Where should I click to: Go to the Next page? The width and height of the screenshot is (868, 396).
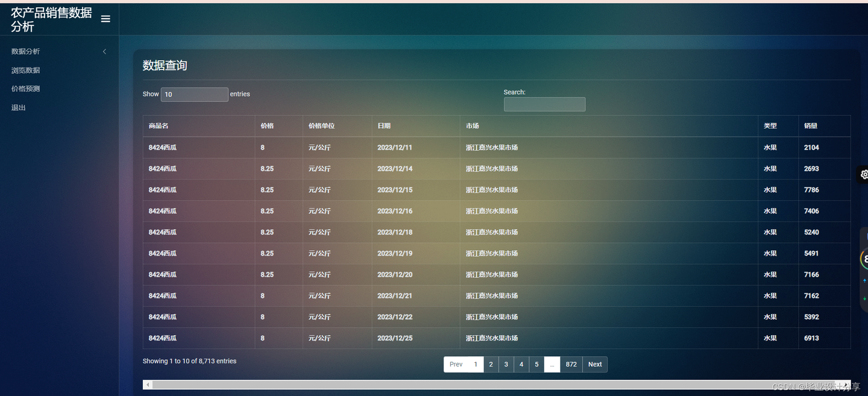595,364
